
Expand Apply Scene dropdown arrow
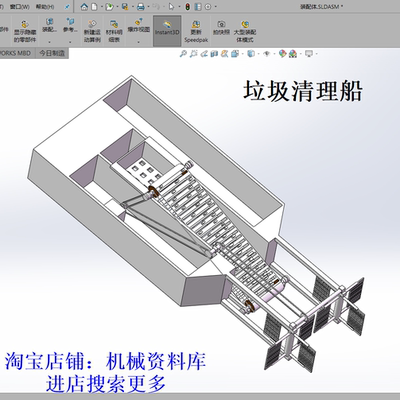coord(300,54)
